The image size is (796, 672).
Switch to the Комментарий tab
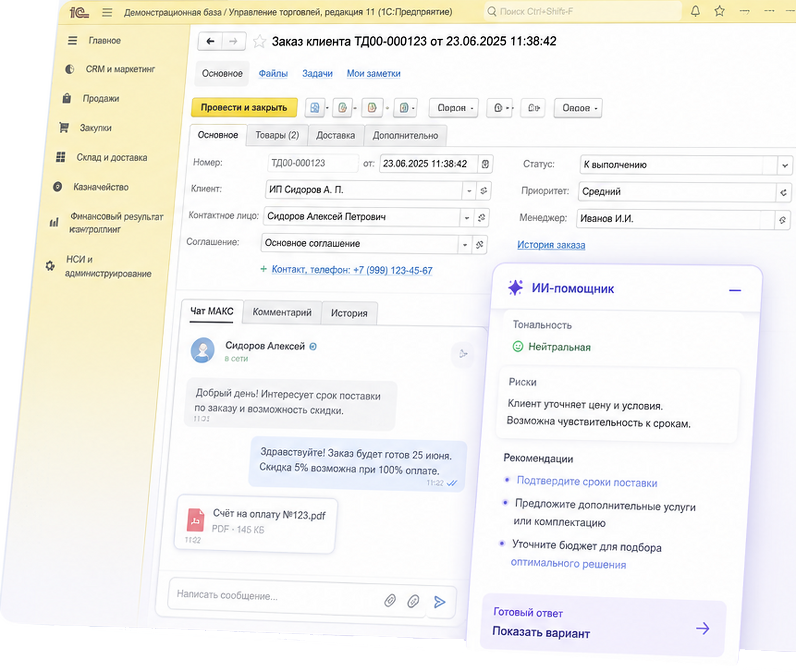point(282,312)
